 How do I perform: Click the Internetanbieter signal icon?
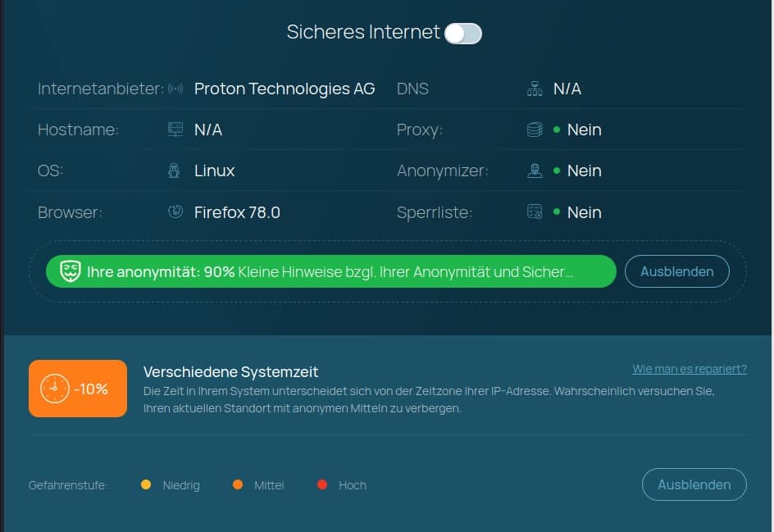175,89
